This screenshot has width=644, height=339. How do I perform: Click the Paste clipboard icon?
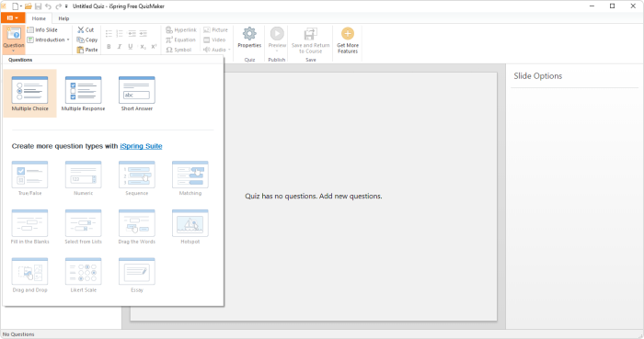pos(80,50)
